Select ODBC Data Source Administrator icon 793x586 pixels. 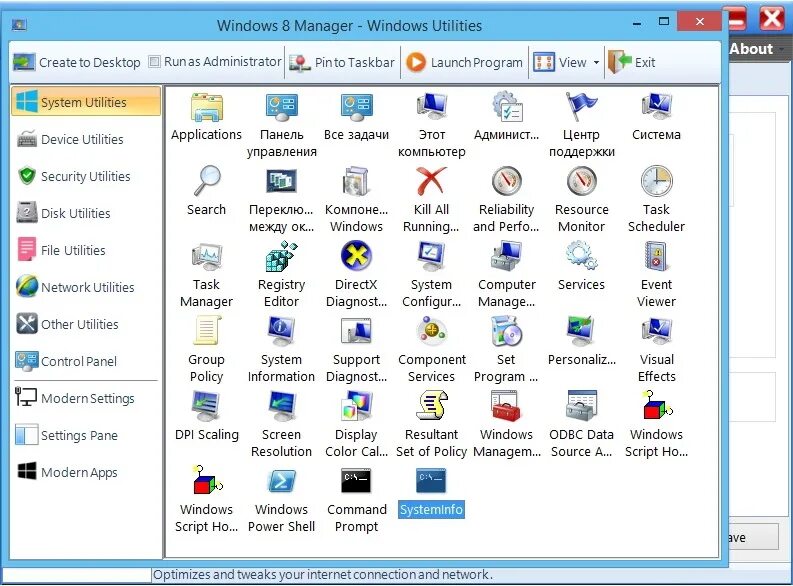(581, 407)
